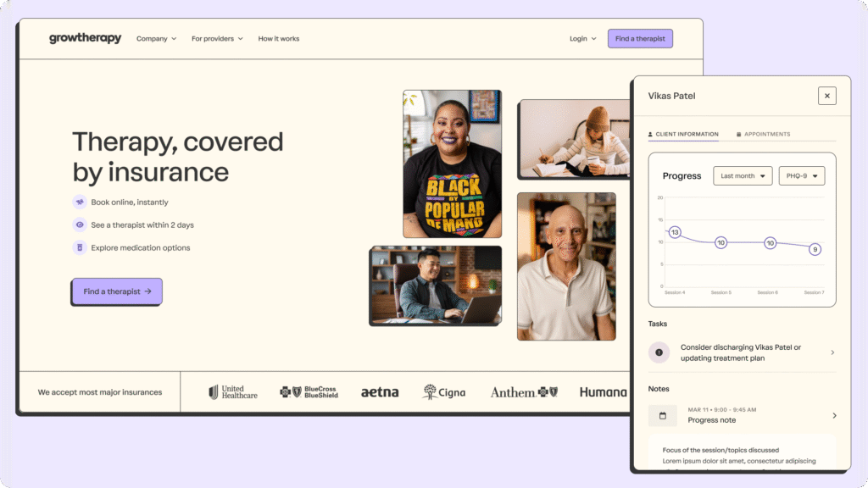
Task: Open the PHQ-9 assessment dropdown
Action: pos(801,176)
